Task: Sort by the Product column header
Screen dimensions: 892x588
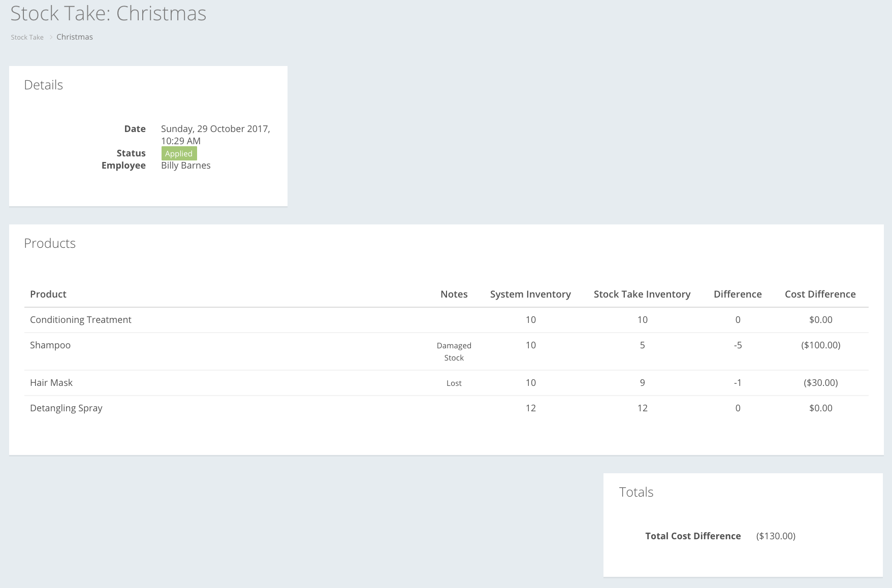Action: (x=48, y=294)
